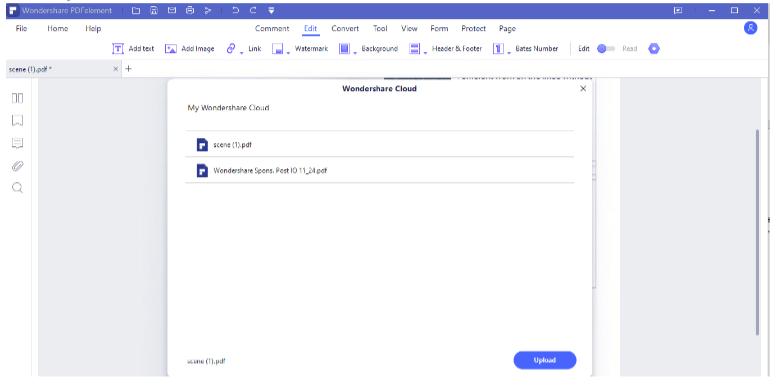Expand the Watermark dropdown arrow
Viewport: 774px width, 384px height.
[x=288, y=52]
